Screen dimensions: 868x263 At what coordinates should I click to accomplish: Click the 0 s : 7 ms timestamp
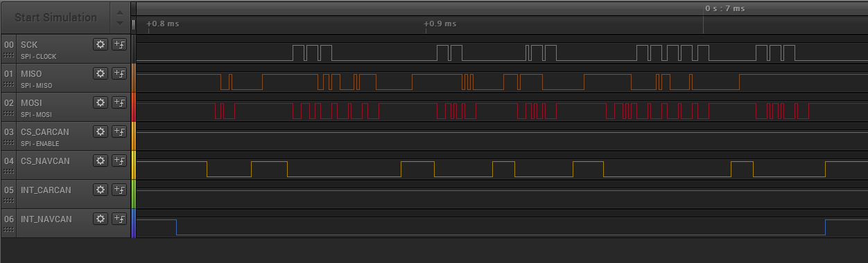click(x=725, y=8)
